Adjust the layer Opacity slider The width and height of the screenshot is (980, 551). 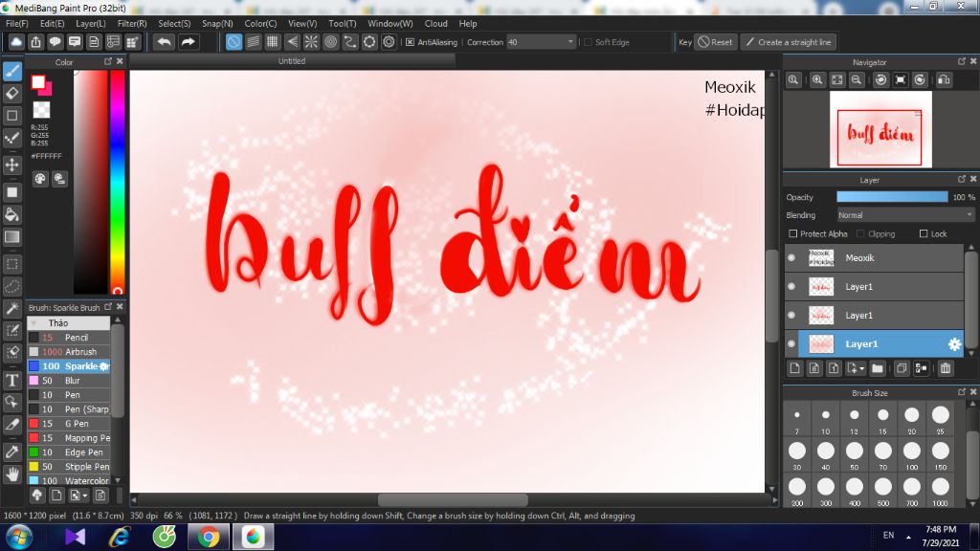(892, 197)
